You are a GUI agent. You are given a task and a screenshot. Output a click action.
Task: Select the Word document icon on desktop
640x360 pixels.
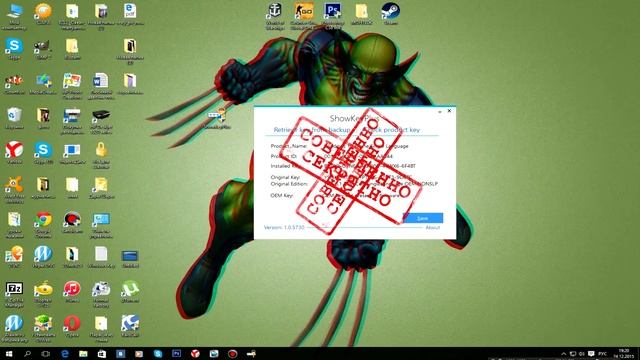pyautogui.click(x=101, y=86)
